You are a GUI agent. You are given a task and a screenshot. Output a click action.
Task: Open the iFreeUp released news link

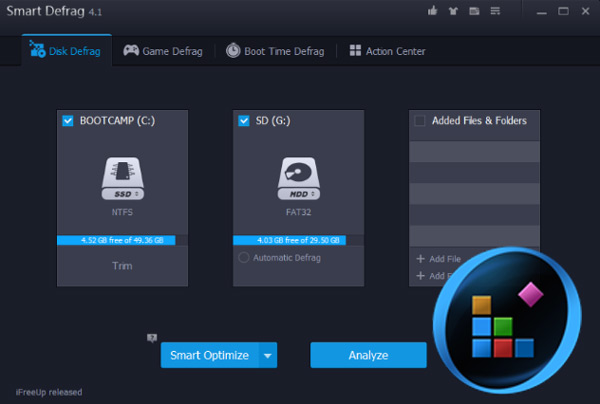coord(49,392)
